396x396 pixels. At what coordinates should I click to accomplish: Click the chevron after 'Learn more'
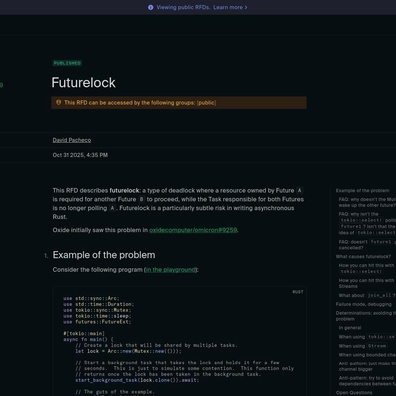pos(246,7)
